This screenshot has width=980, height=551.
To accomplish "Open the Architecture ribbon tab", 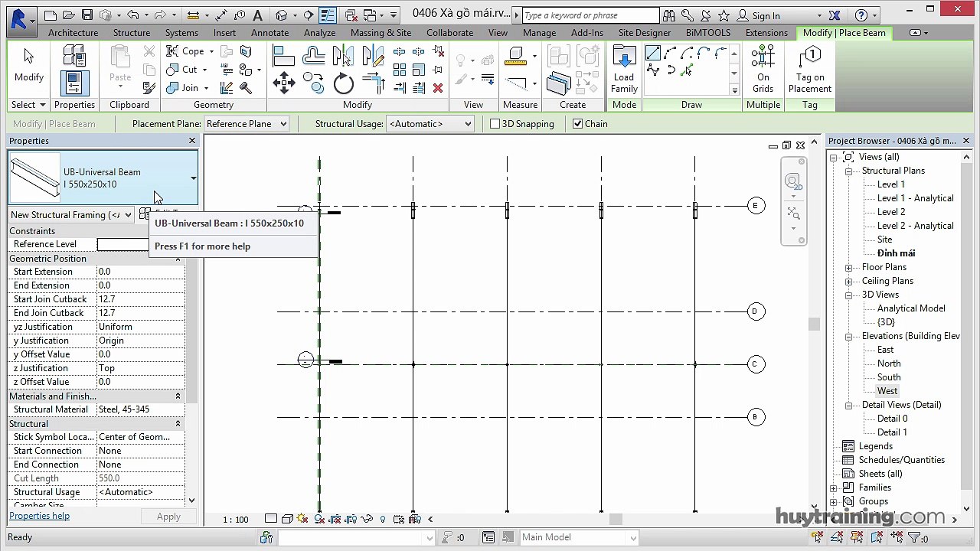I will click(73, 33).
